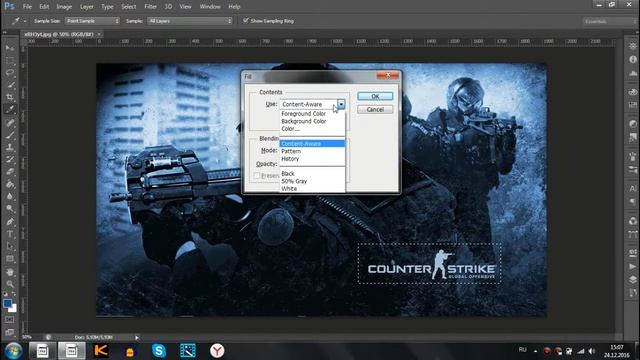Open the Layers panel icon
The image size is (640, 360).
coord(633,280)
